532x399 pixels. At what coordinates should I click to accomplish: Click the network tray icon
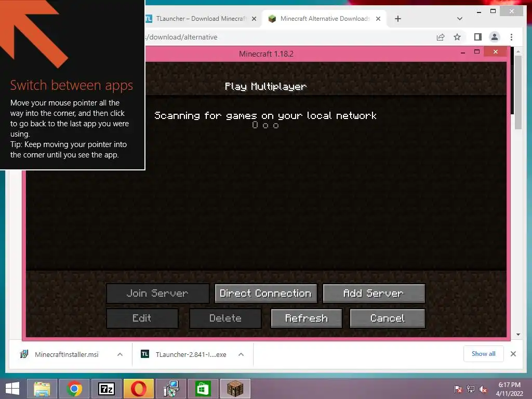[x=471, y=389]
